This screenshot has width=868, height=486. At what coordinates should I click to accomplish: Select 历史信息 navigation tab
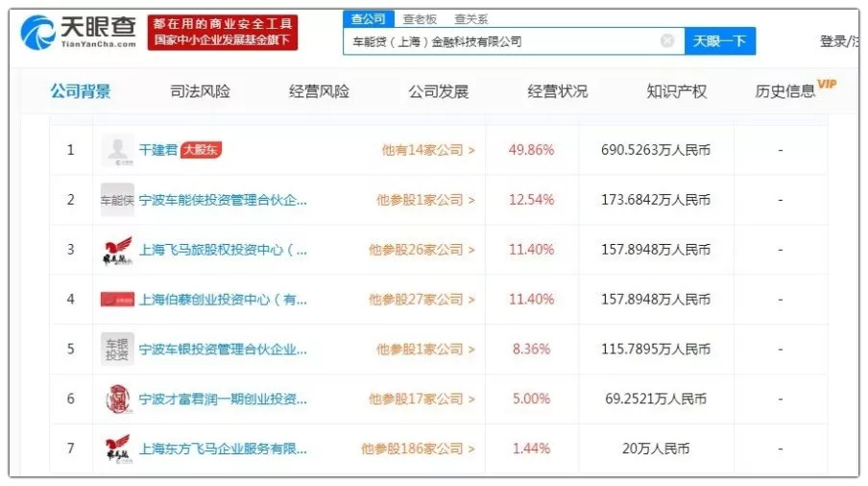coord(785,91)
